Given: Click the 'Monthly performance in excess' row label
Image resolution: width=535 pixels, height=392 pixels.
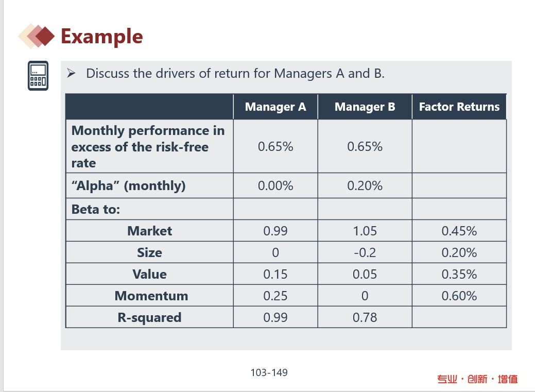Looking at the screenshot, I should click(x=148, y=147).
